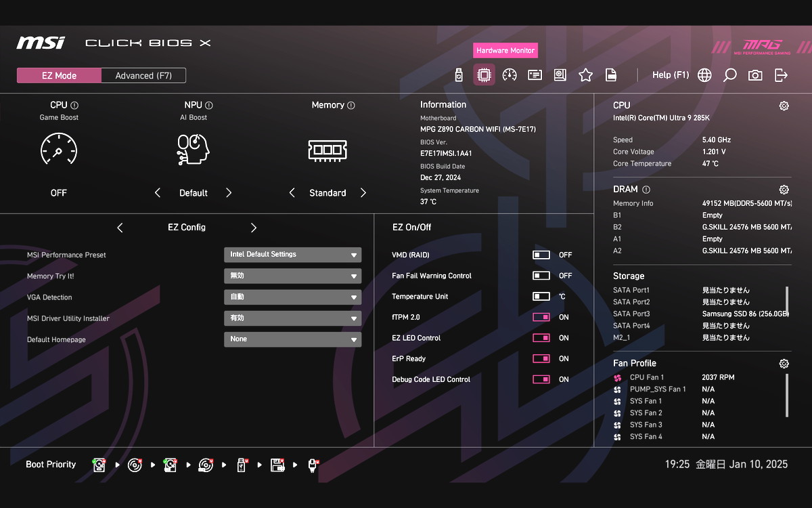812x508 pixels.
Task: Click the Storage list scrollbar
Action: 787,300
